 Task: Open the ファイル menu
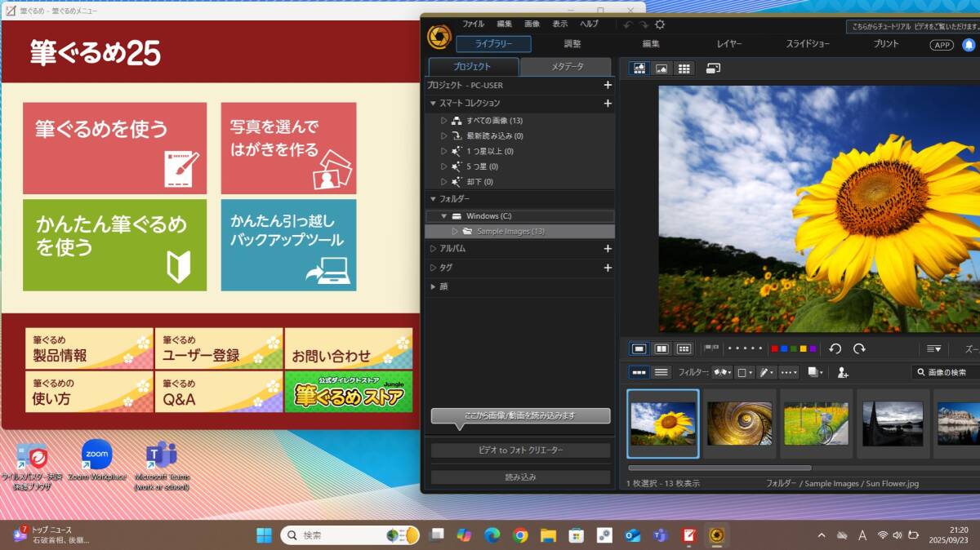tap(473, 24)
